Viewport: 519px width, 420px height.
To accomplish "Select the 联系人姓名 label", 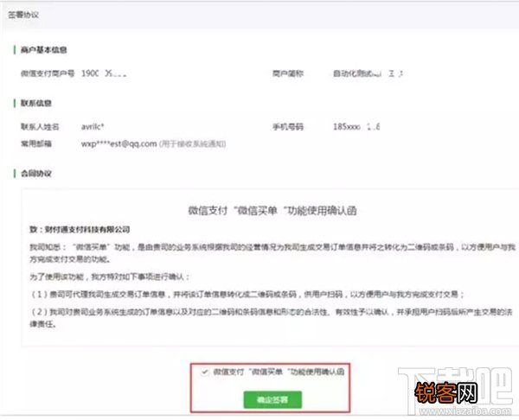I will click(x=40, y=127).
